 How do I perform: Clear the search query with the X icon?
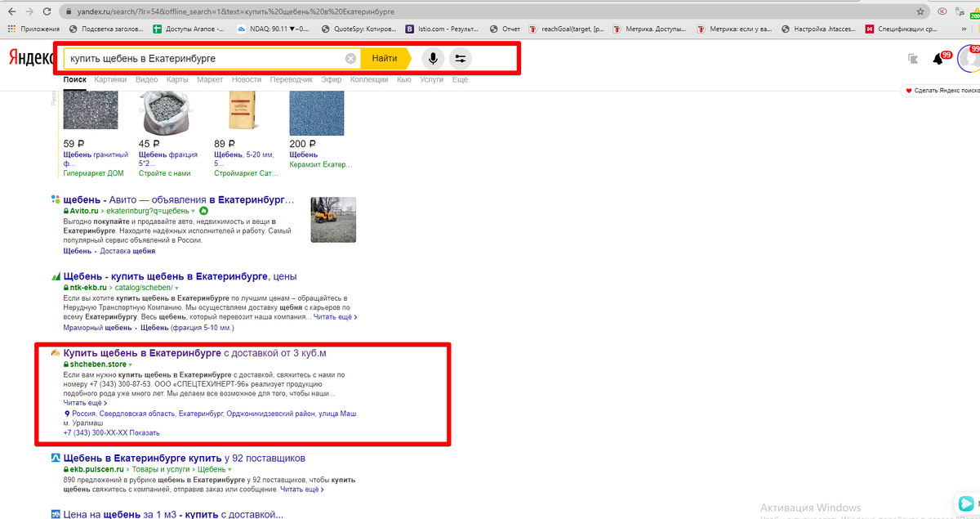(350, 59)
